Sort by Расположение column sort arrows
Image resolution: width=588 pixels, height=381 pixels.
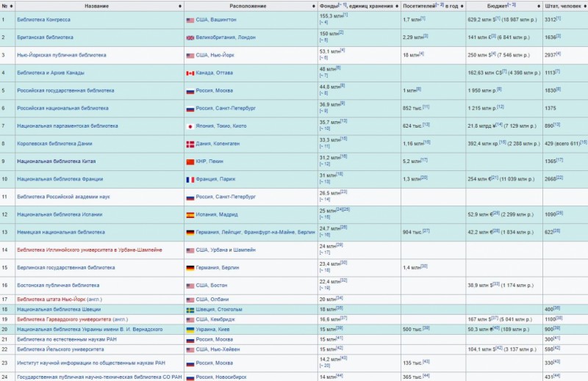[314, 6]
